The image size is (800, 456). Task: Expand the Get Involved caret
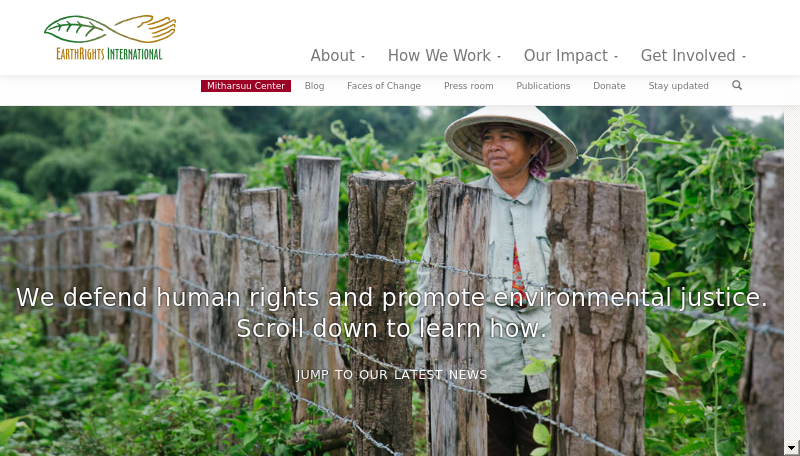(x=744, y=57)
